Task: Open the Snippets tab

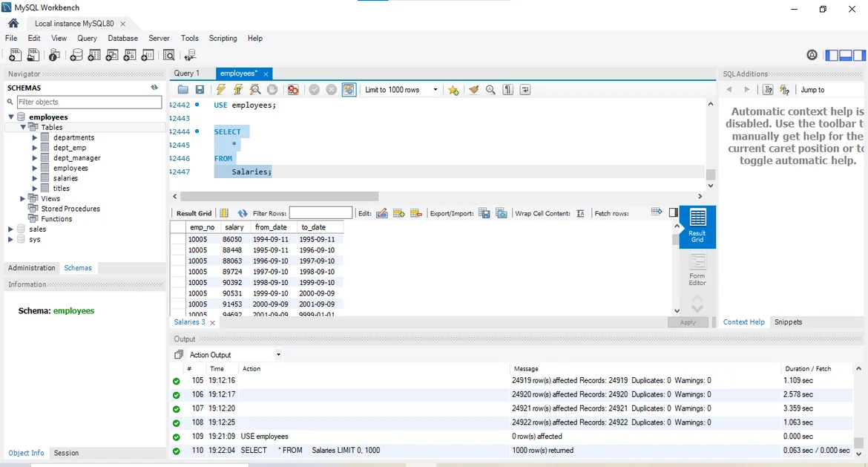Action: [x=788, y=322]
